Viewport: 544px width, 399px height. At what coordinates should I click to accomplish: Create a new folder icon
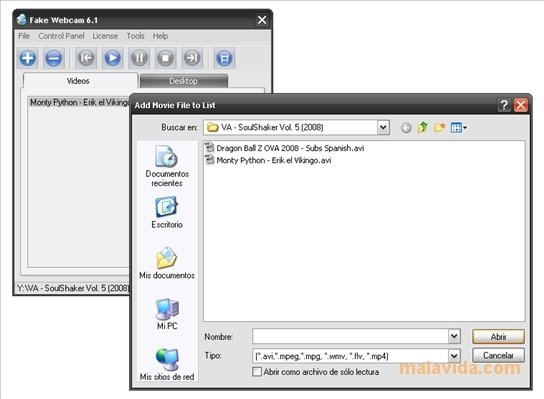[439, 128]
